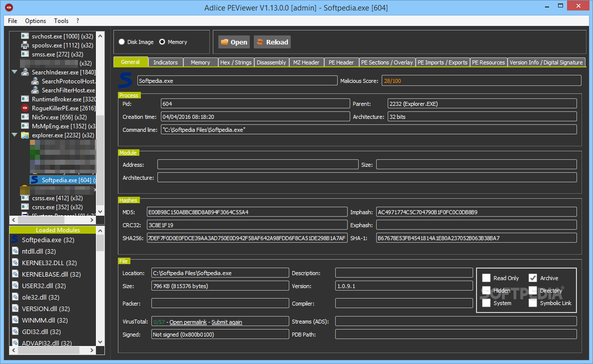This screenshot has width=593, height=364.
Task: Click process tree scroll up arrow
Action: pyautogui.click(x=100, y=36)
